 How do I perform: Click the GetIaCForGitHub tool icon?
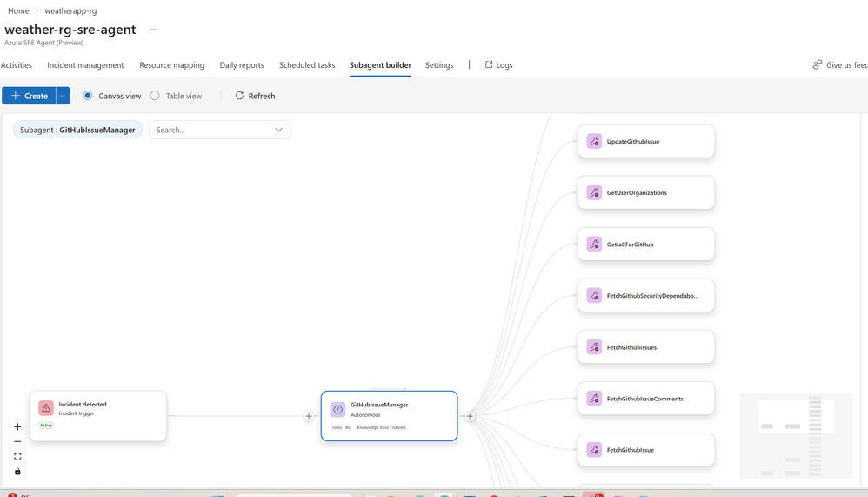(x=594, y=245)
